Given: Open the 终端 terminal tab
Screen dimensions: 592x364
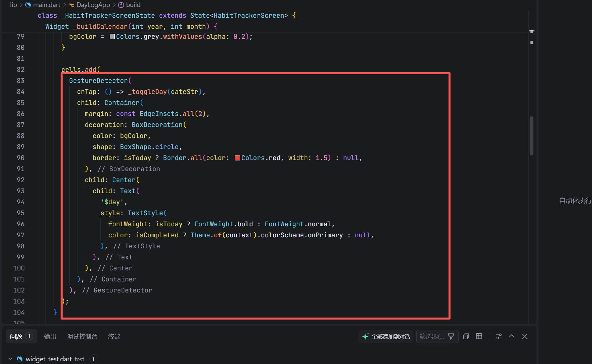Looking at the screenshot, I should [114, 336].
